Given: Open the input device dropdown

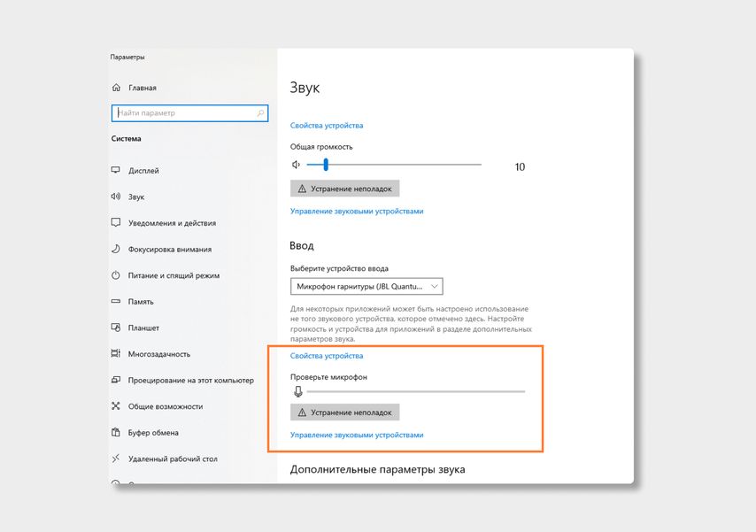Looking at the screenshot, I should click(x=366, y=287).
